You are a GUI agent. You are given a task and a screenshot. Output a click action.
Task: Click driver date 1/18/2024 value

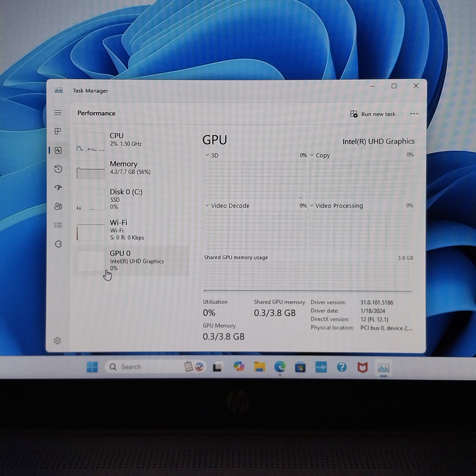pyautogui.click(x=373, y=311)
